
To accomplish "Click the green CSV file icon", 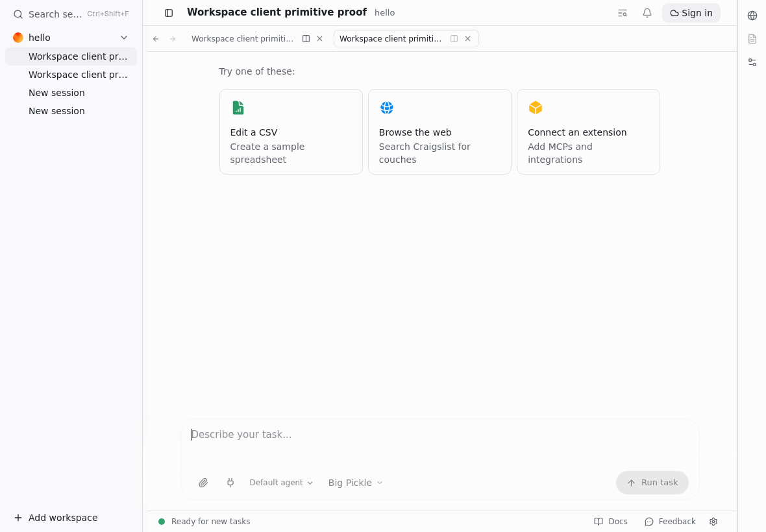I will coord(238,108).
